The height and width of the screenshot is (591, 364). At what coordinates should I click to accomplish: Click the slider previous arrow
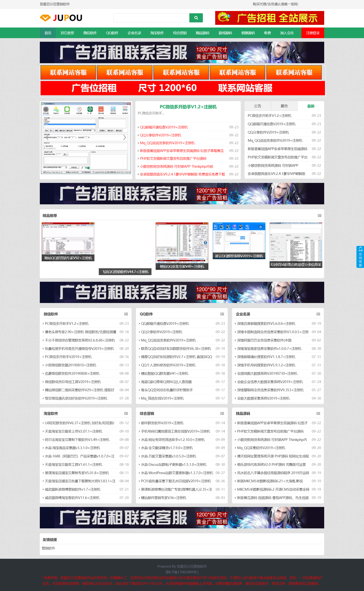click(x=47, y=138)
